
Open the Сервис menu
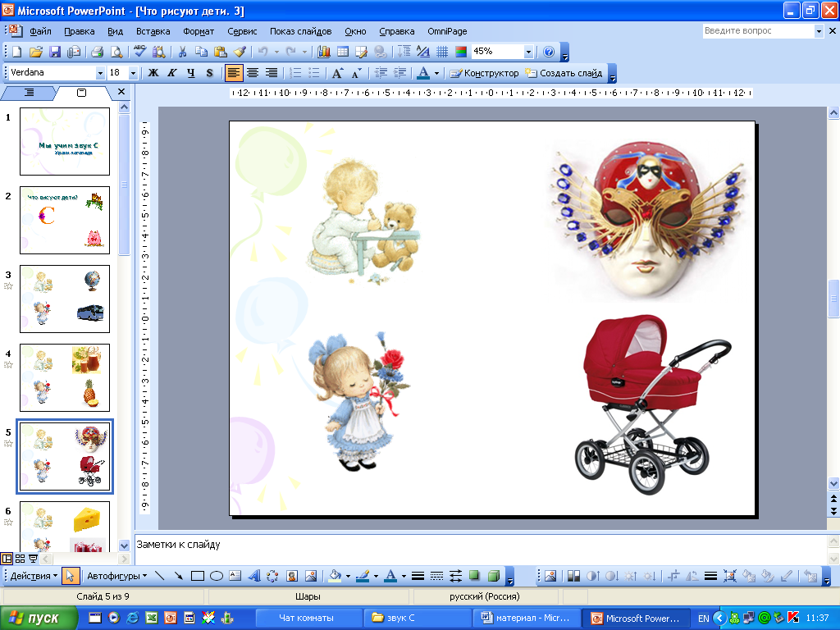click(242, 31)
